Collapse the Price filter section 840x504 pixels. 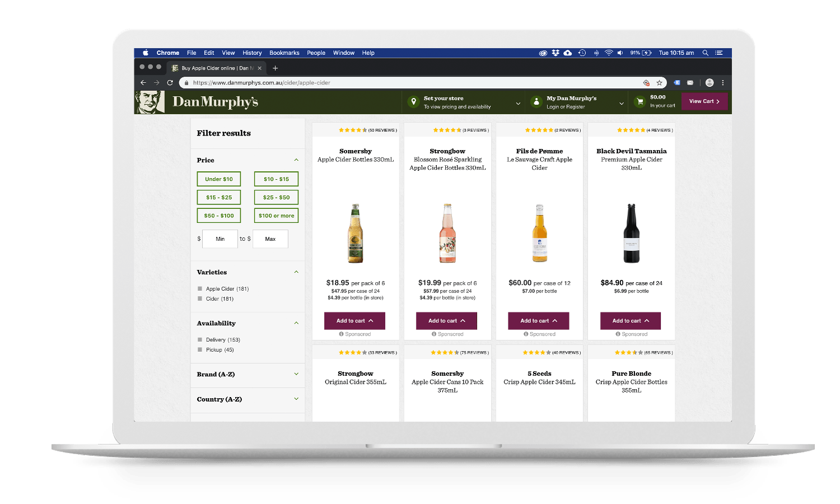[296, 160]
